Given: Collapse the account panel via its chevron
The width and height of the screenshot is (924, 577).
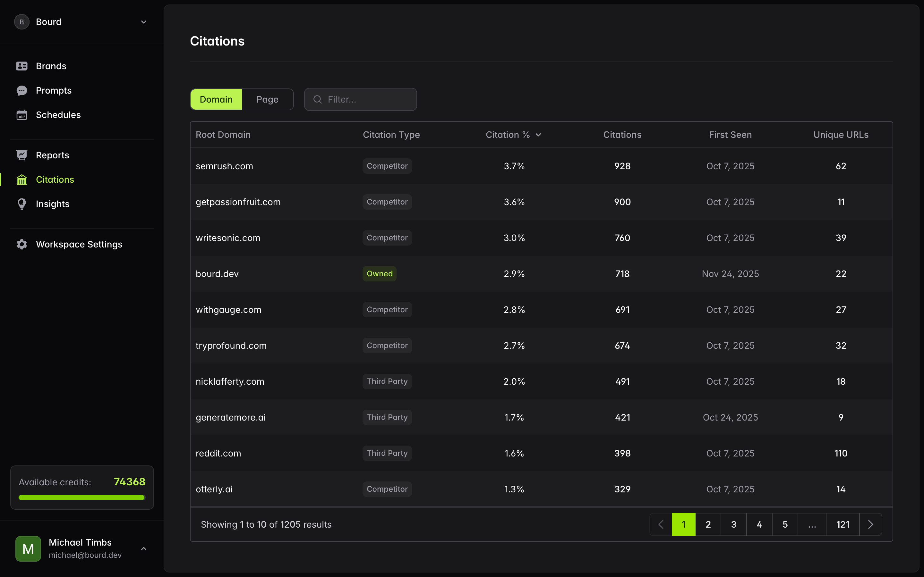Looking at the screenshot, I should [x=143, y=548].
